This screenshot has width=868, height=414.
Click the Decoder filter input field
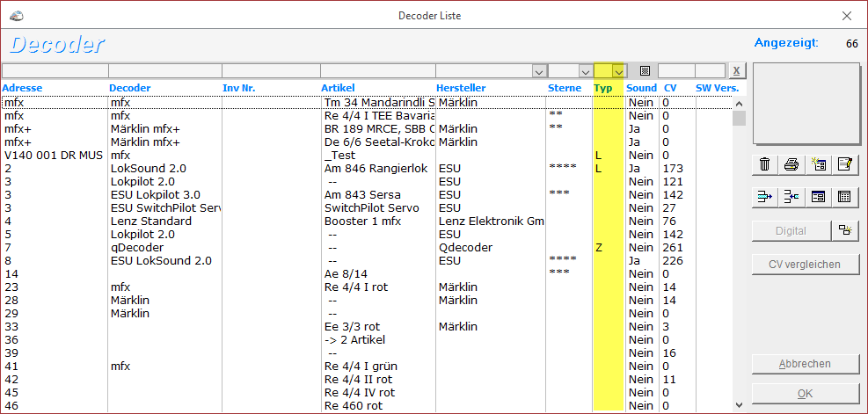[x=165, y=71]
